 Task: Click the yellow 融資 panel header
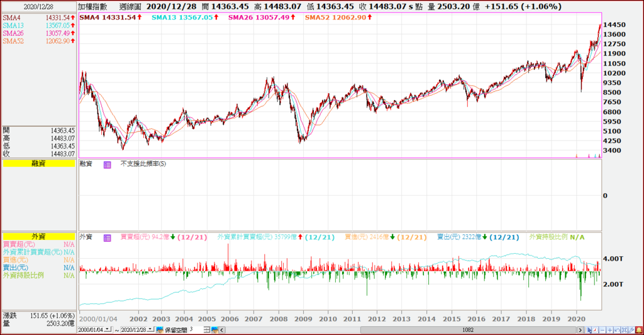tap(38, 164)
